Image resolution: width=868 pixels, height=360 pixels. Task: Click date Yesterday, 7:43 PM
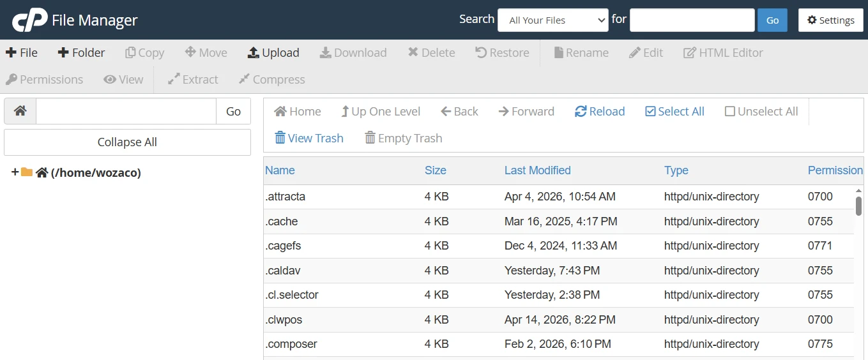pyautogui.click(x=552, y=271)
